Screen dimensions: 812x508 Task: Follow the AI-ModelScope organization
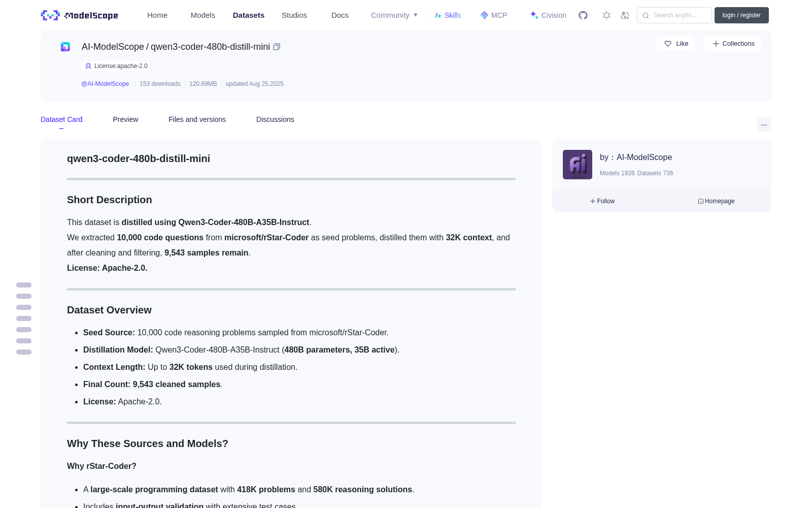[602, 201]
